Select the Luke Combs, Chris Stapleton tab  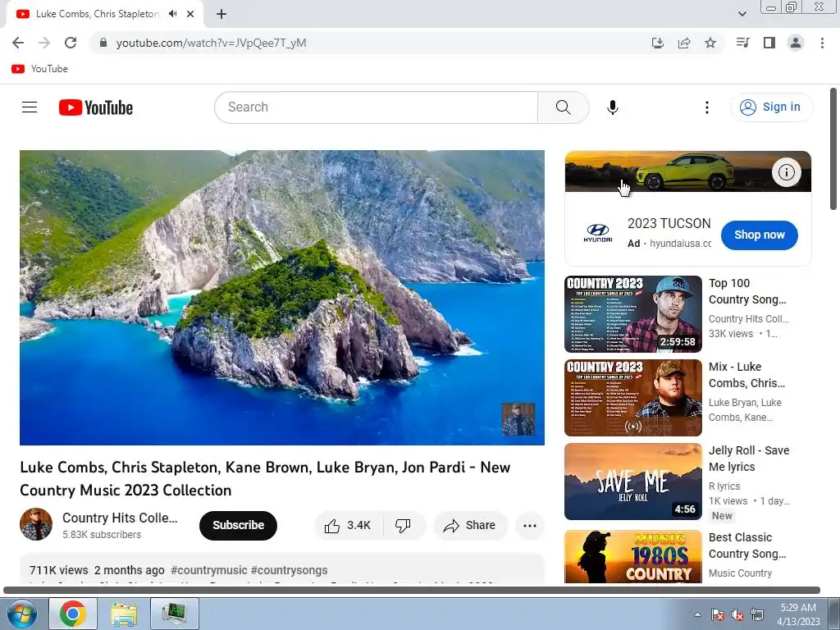pos(97,14)
